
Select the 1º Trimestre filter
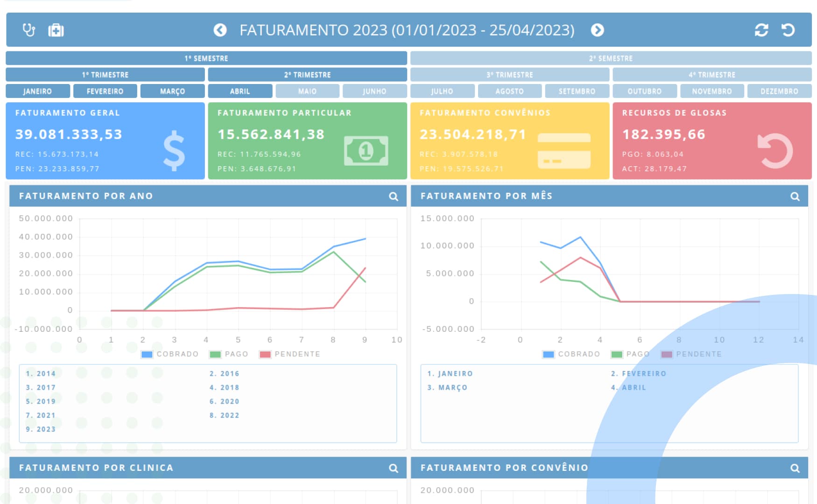105,75
